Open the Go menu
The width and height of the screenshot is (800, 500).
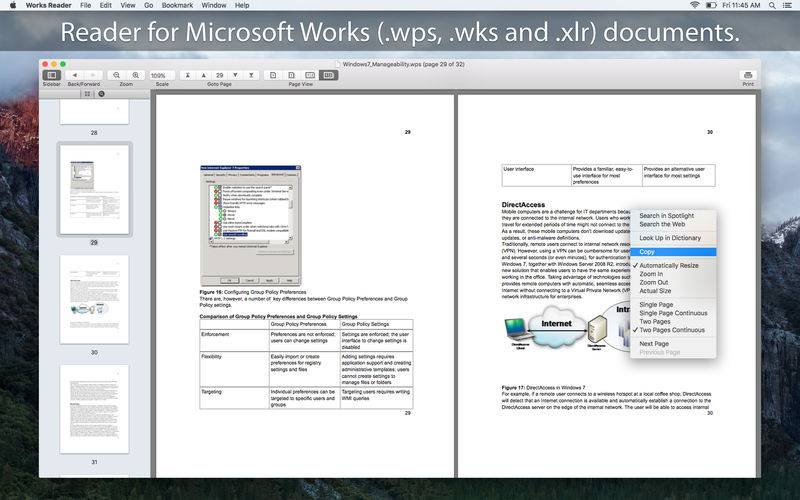click(148, 5)
